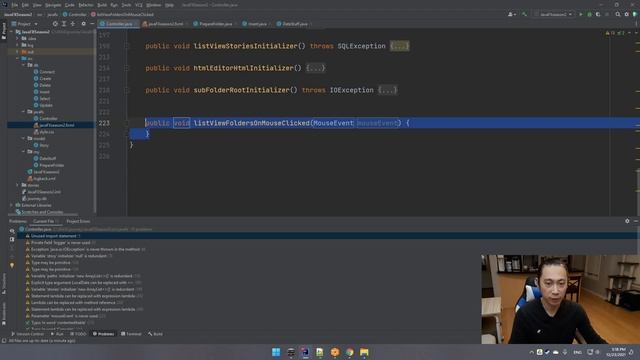Open the Structure side tool window
The width and height of the screenshot is (640, 360).
4,284
